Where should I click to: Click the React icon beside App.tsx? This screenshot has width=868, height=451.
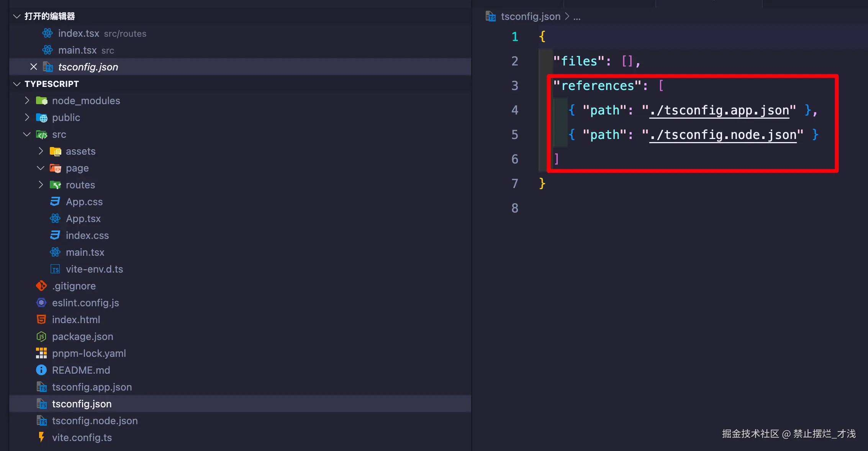(x=55, y=219)
